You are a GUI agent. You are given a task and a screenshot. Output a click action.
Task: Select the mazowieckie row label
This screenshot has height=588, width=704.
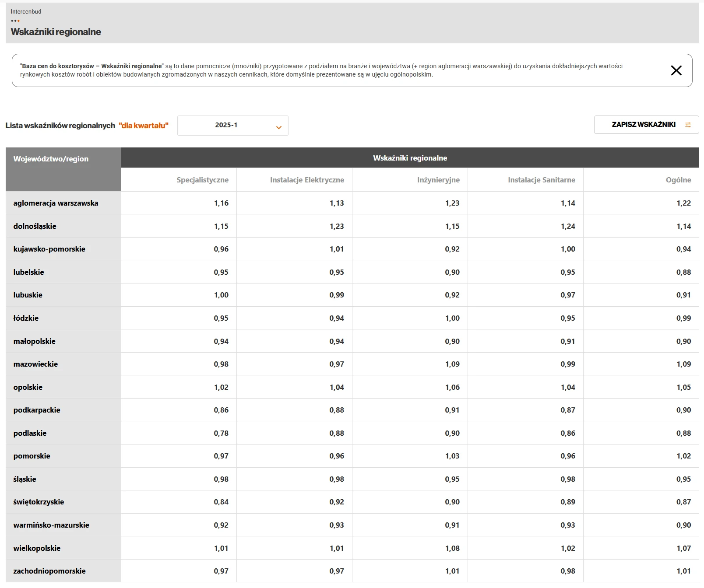click(x=35, y=364)
